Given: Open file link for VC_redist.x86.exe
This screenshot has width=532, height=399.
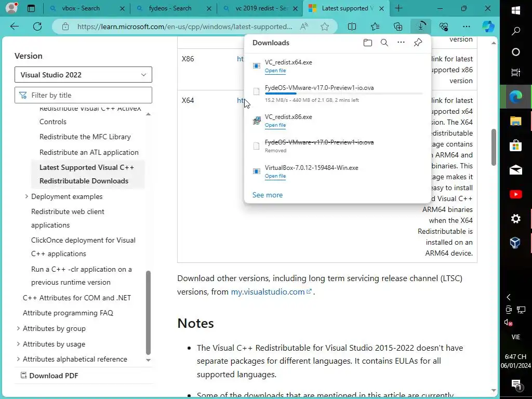Looking at the screenshot, I should (275, 125).
